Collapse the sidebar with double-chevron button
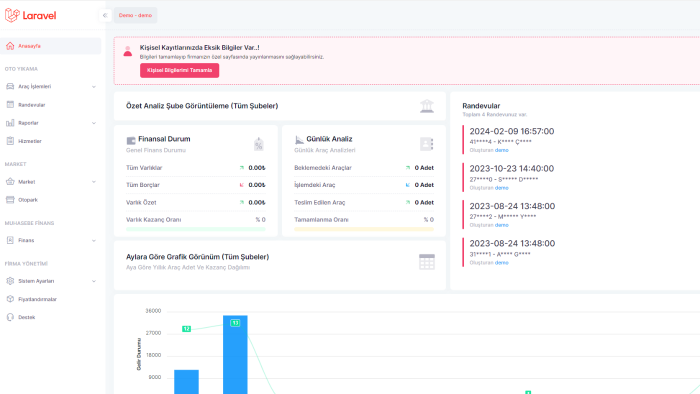This screenshot has width=700, height=394. tap(105, 15)
